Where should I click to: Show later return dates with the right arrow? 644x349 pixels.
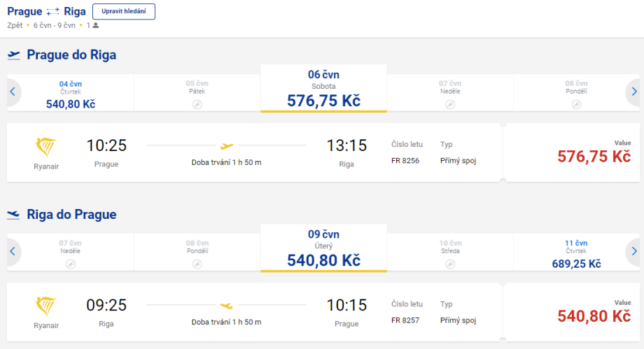(x=633, y=251)
